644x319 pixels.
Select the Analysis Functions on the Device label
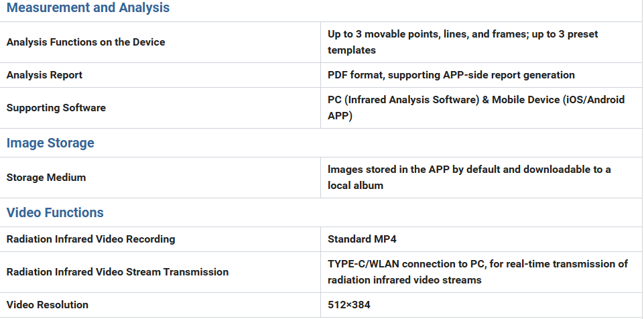pyautogui.click(x=86, y=42)
